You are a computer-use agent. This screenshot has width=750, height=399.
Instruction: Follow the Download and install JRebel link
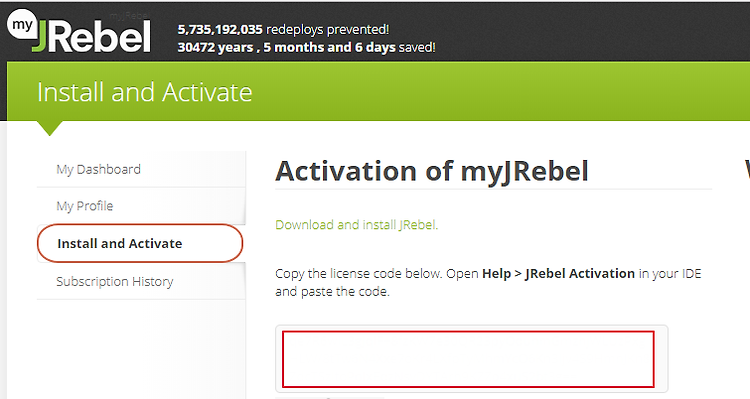pyautogui.click(x=356, y=225)
